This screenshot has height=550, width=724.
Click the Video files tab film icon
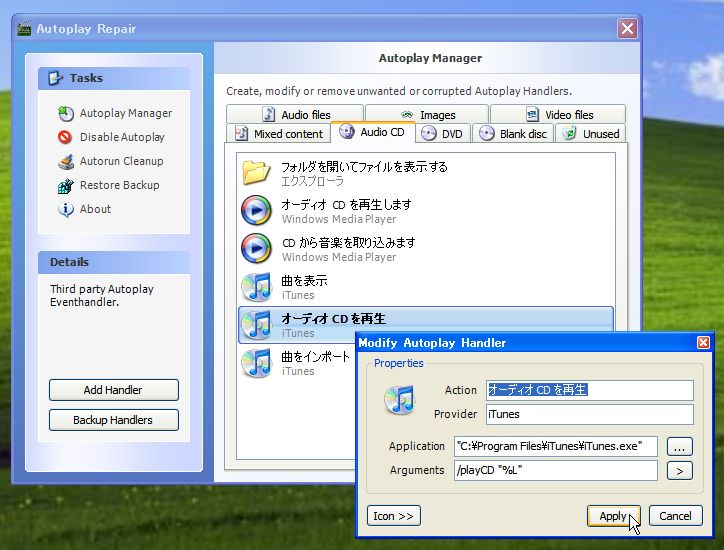[532, 114]
